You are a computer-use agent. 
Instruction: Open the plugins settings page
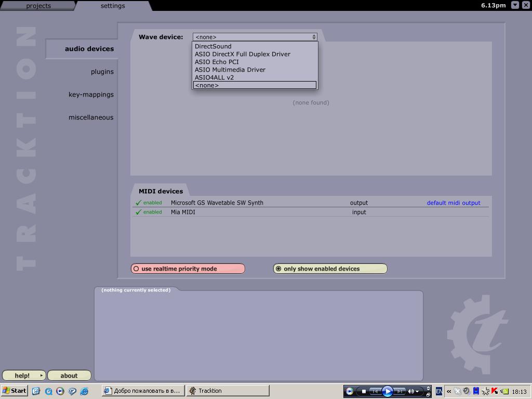pyautogui.click(x=102, y=72)
